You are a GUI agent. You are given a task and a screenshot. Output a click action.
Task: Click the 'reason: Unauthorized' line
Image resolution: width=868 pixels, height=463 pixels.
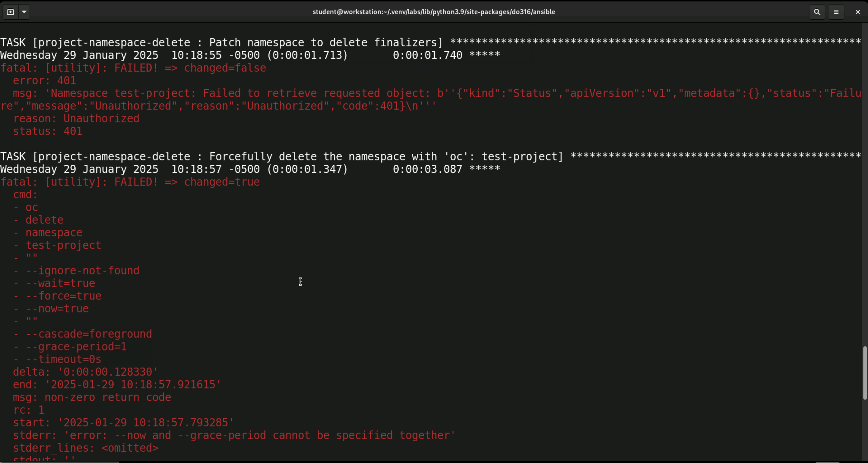pos(76,119)
